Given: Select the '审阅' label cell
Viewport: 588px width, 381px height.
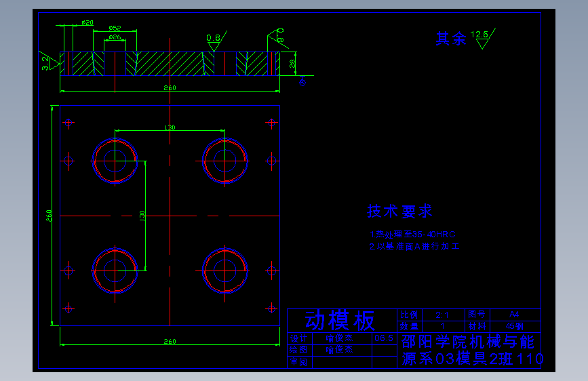Looking at the screenshot, I should tap(299, 362).
